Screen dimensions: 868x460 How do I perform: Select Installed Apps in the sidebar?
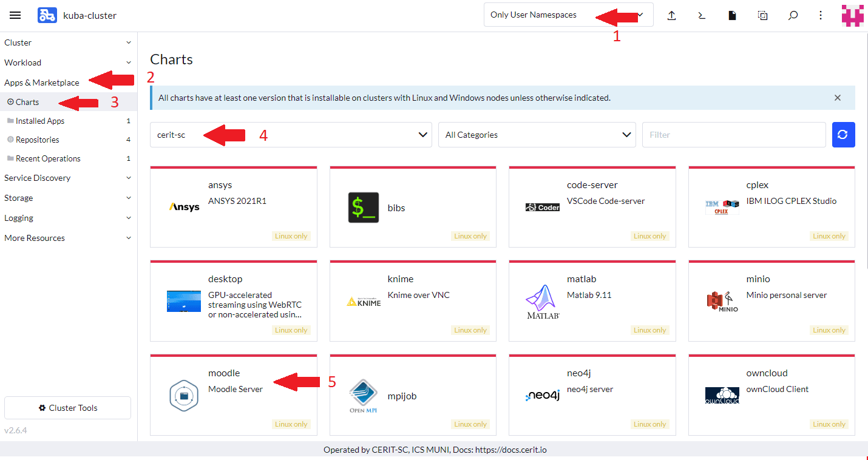40,121
